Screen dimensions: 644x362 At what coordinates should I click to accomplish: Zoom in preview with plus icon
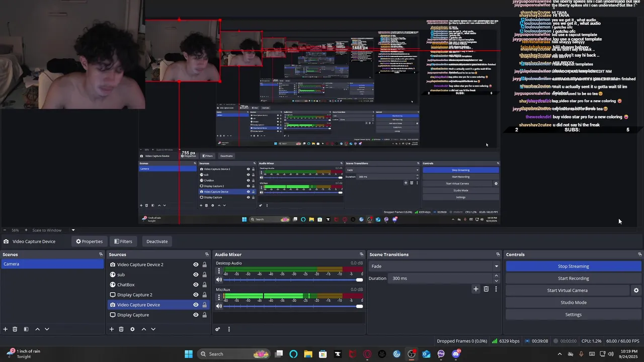pos(26,230)
